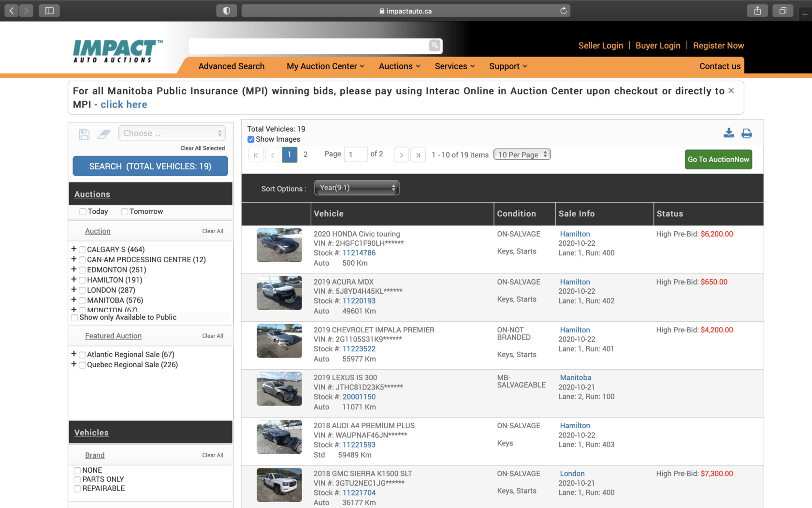Image resolution: width=812 pixels, height=508 pixels.
Task: Reload the impactauto.ca page
Action: (563, 11)
